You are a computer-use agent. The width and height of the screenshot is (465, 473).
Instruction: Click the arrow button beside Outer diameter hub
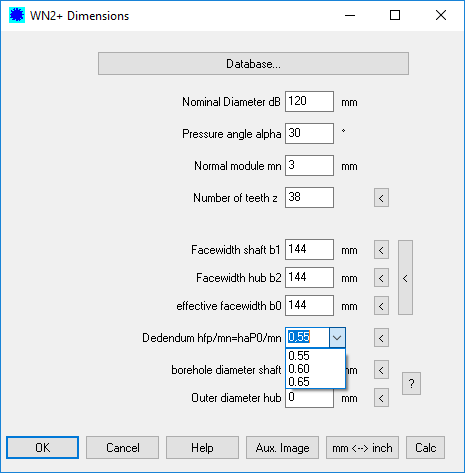tap(381, 398)
